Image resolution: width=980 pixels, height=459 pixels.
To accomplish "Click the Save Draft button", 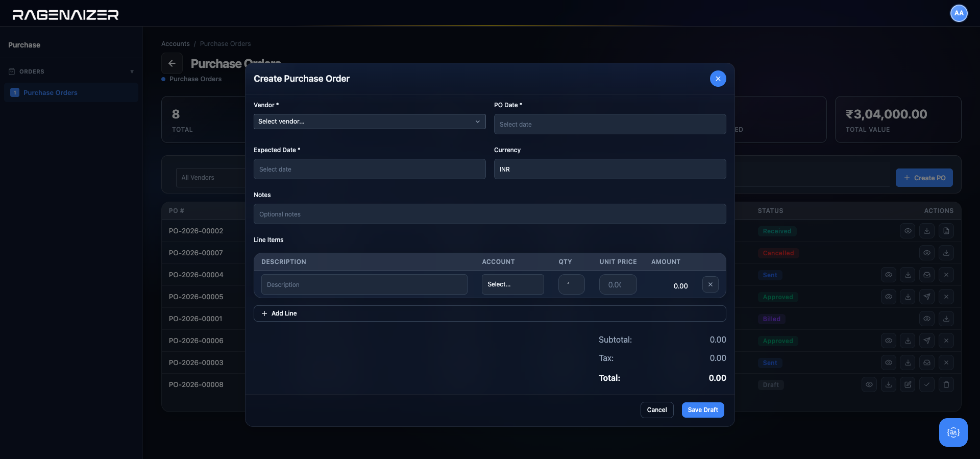I will [703, 410].
